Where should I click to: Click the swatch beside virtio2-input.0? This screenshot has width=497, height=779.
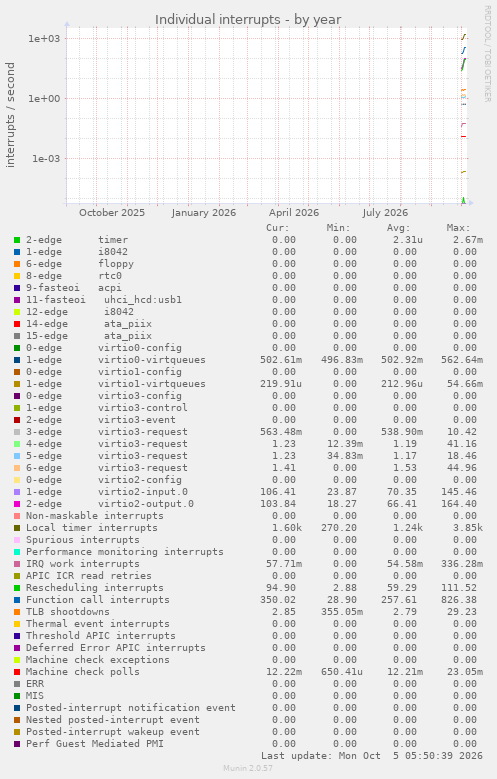click(17, 492)
